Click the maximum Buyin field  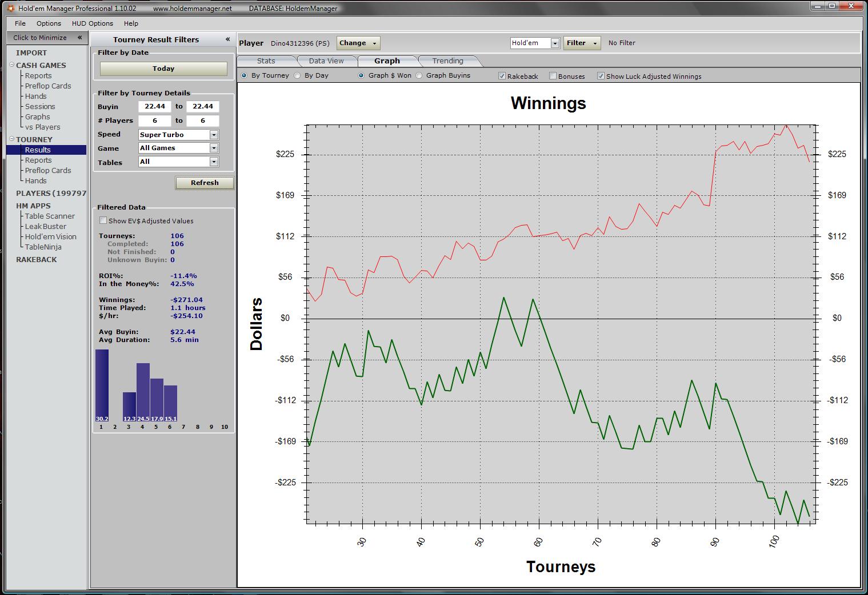pyautogui.click(x=203, y=106)
